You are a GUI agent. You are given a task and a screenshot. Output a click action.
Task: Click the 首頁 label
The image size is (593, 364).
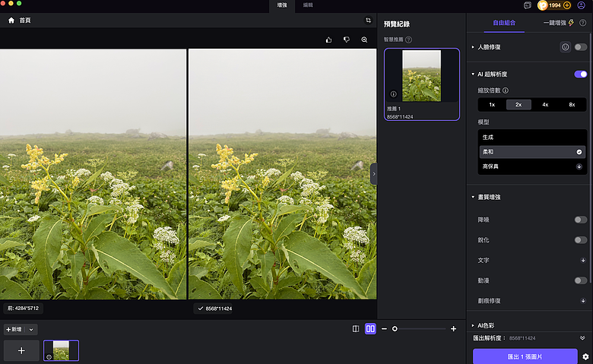click(x=25, y=21)
